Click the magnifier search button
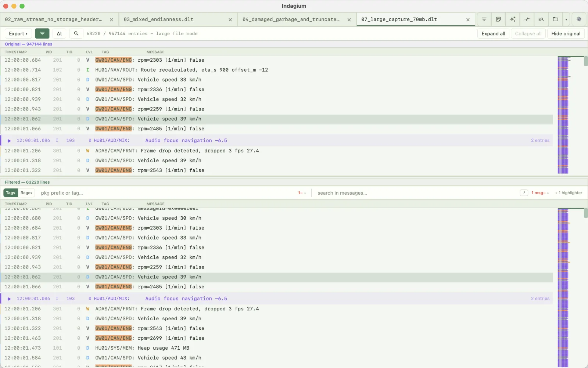 pos(76,33)
